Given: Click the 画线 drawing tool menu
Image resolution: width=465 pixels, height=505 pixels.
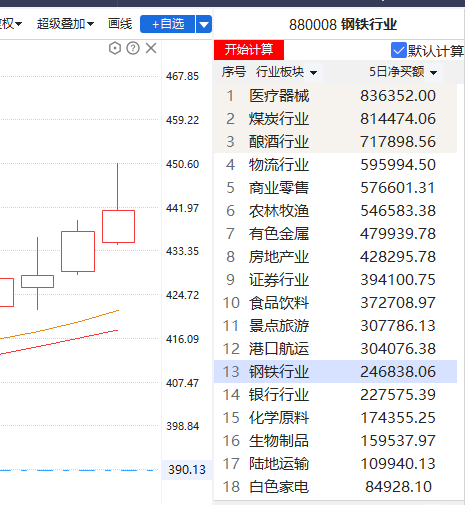Looking at the screenshot, I should (x=120, y=24).
